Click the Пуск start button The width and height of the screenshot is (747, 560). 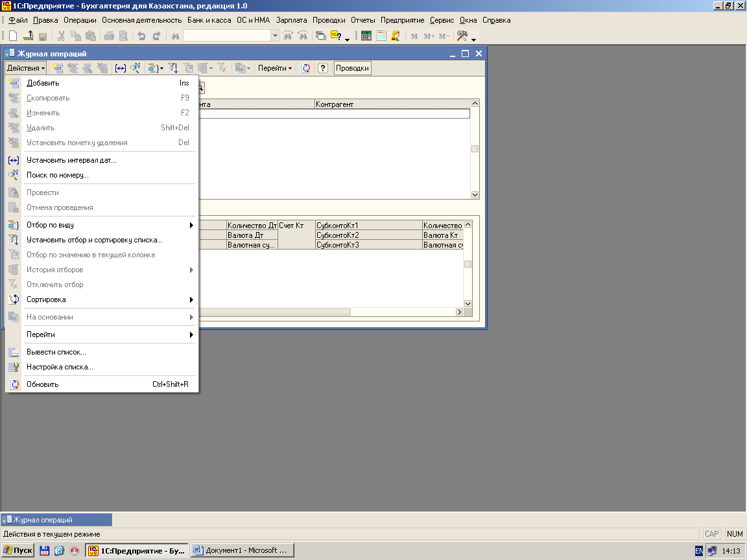18,550
